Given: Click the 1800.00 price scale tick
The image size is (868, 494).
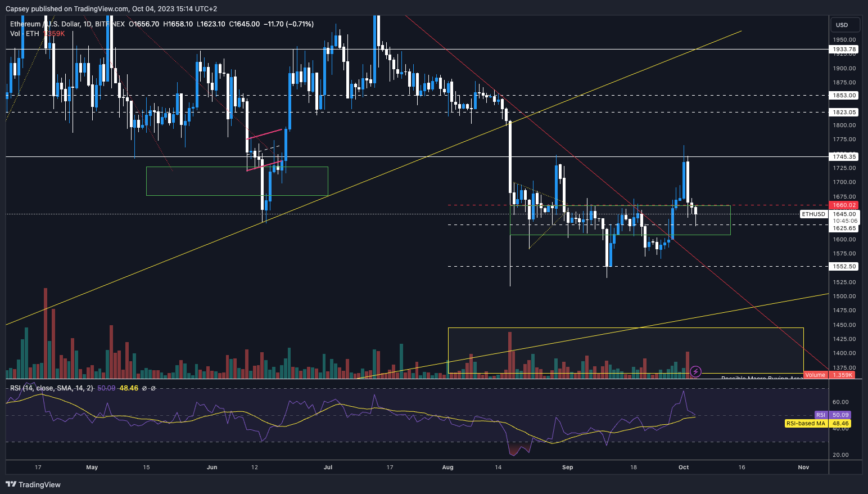Looking at the screenshot, I should (x=844, y=125).
